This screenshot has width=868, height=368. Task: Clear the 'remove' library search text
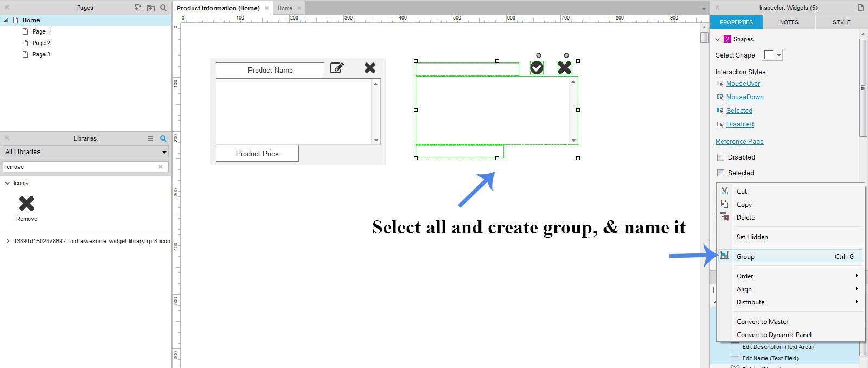(x=161, y=167)
